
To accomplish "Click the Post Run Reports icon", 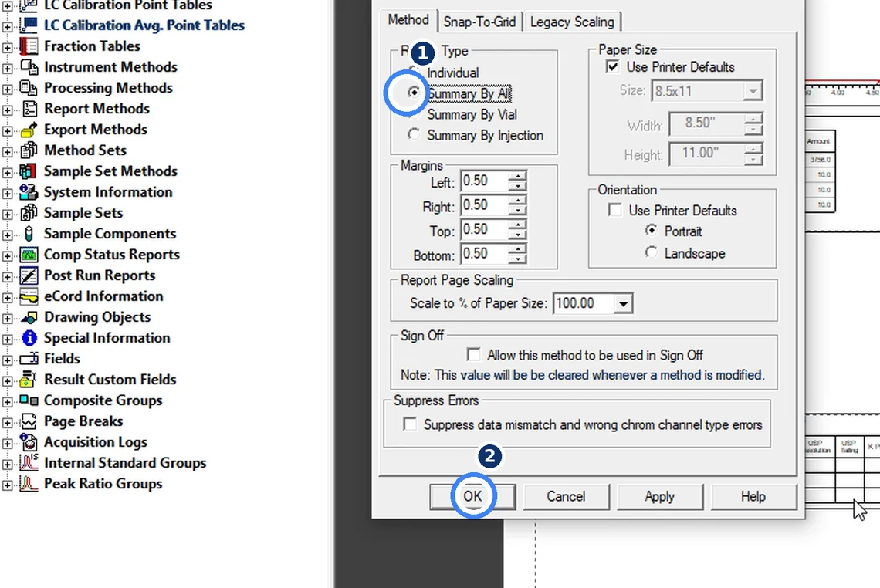I will [x=29, y=275].
